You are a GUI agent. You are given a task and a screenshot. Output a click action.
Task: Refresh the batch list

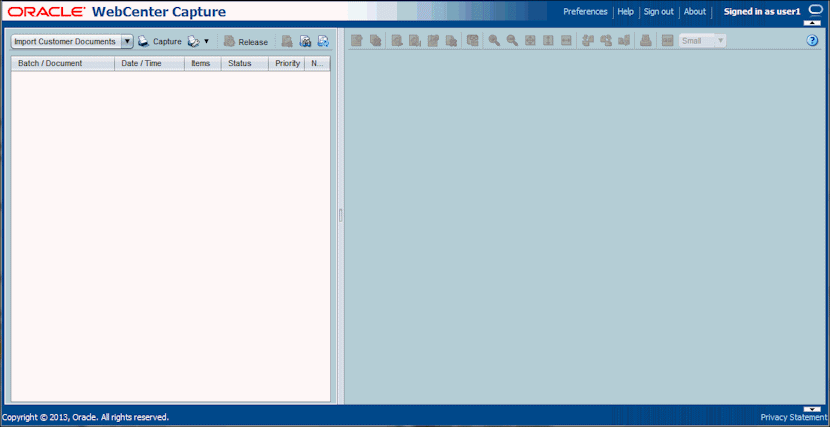click(x=323, y=41)
